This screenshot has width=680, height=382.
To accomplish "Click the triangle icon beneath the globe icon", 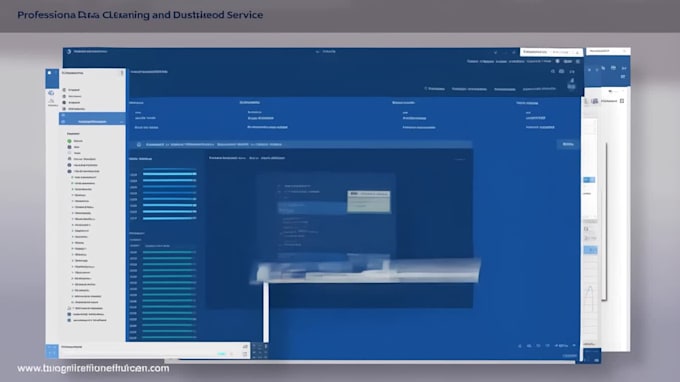I will pyautogui.click(x=52, y=101).
